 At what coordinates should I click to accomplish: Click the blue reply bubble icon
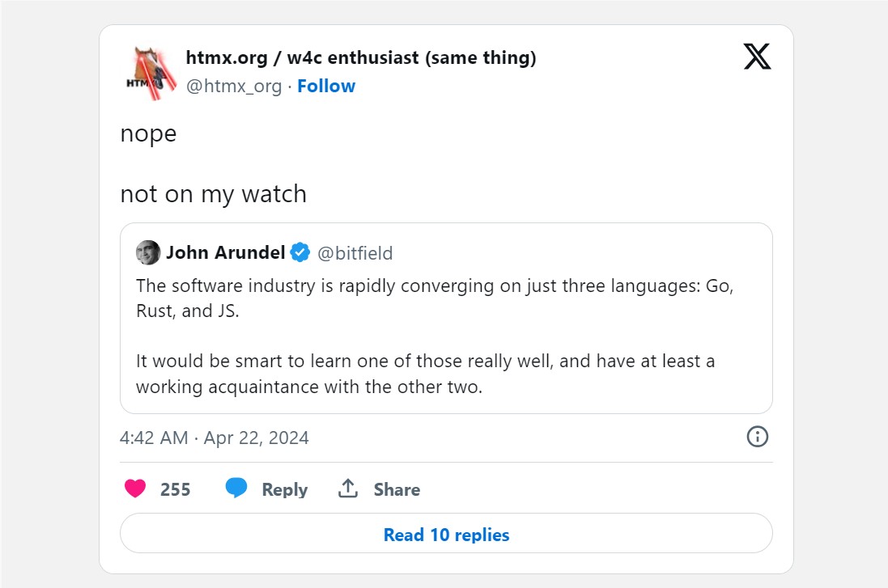tap(236, 489)
